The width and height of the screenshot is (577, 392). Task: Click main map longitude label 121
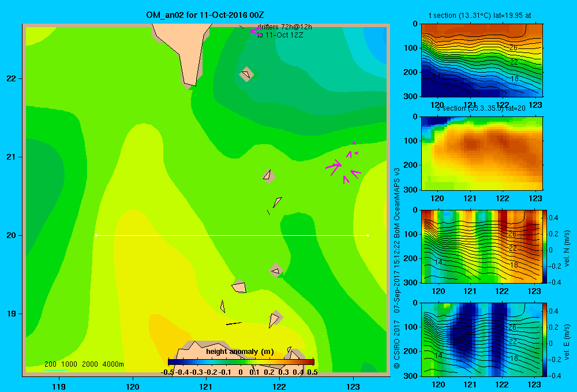click(206, 386)
